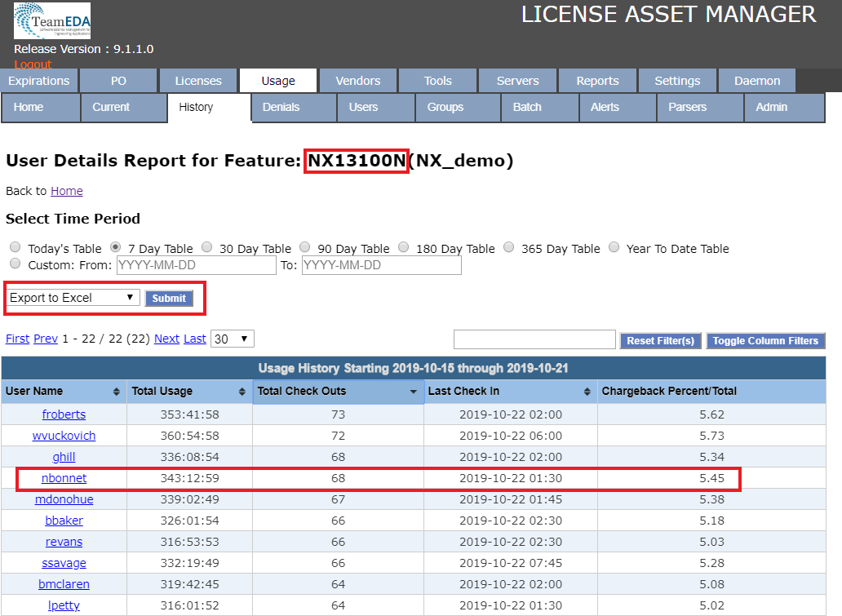842x616 pixels.
Task: Click the Reset Filter(s) button
Action: pos(660,341)
